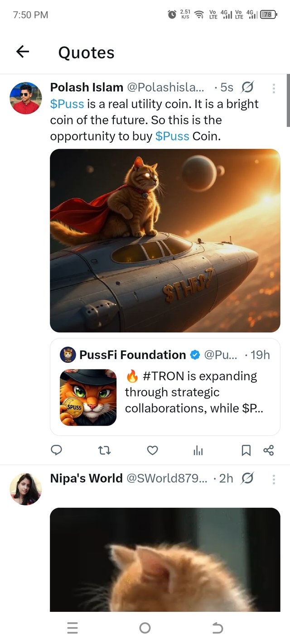Repost Polash Islam's quote post
The height and width of the screenshot is (644, 290).
(x=104, y=450)
